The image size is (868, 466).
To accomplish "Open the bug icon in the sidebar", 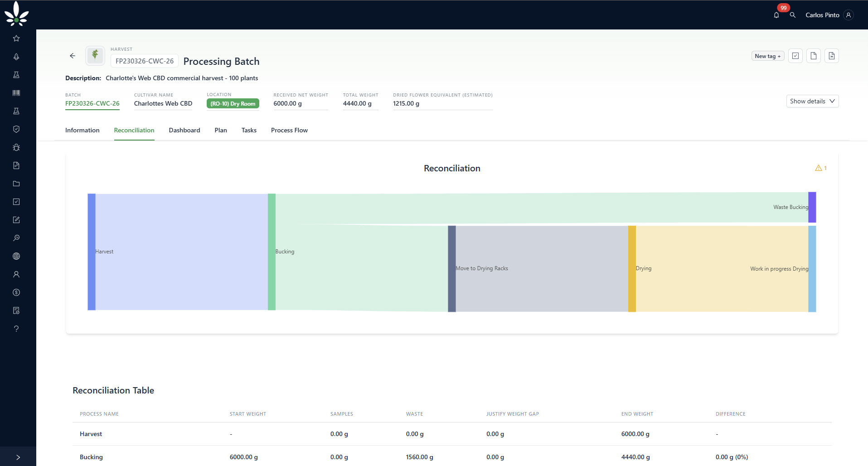I will tap(16, 147).
